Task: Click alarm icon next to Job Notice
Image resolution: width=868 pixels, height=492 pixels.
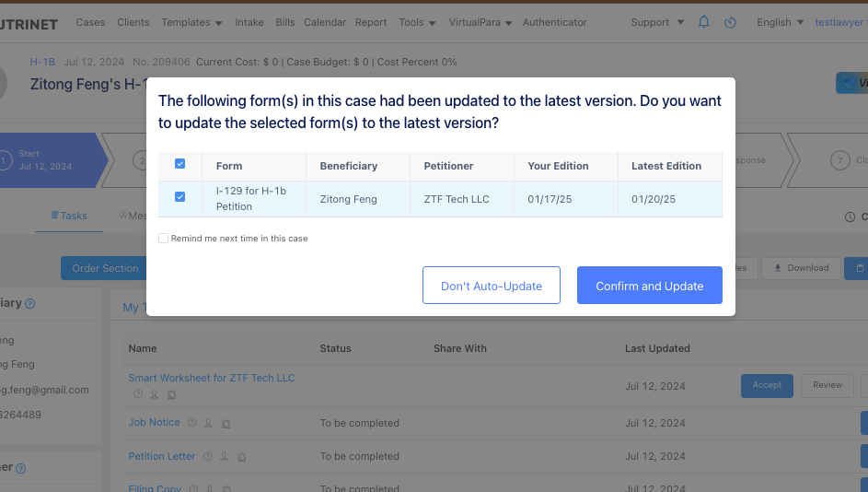Action: tap(226, 423)
